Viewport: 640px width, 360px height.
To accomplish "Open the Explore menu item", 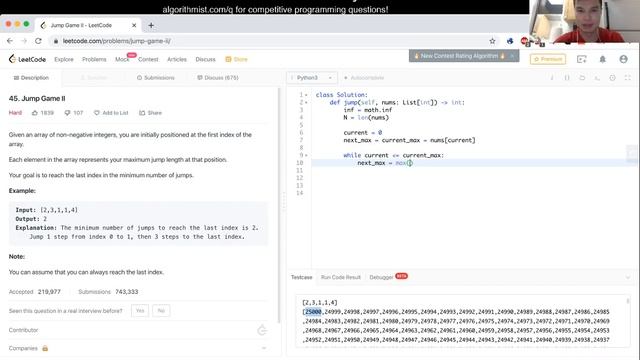I will [x=64, y=59].
